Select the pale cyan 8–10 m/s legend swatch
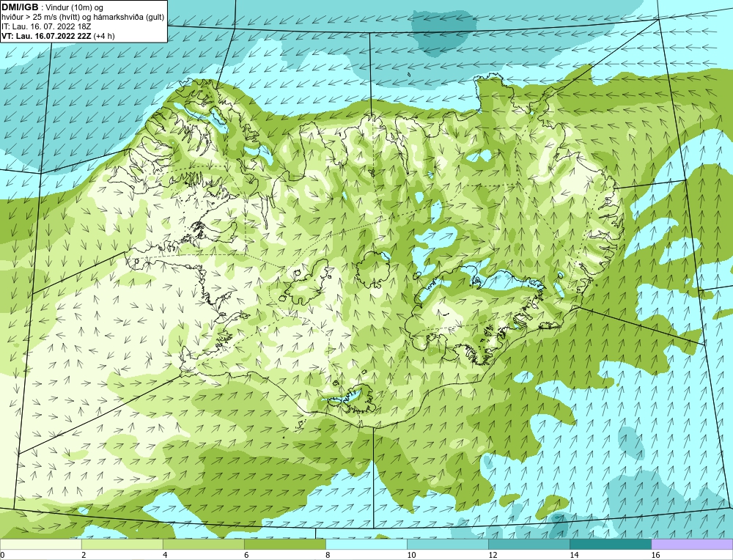This screenshot has width=733, height=560. (366, 544)
